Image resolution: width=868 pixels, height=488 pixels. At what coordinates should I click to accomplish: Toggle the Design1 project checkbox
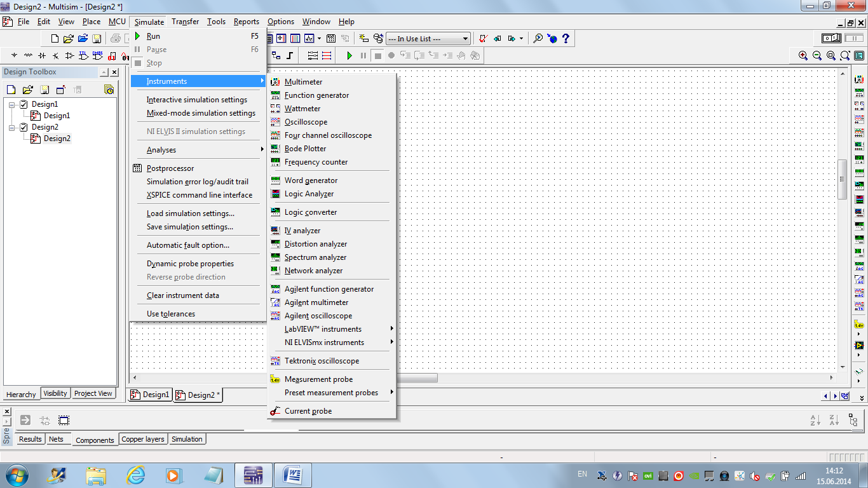point(24,104)
